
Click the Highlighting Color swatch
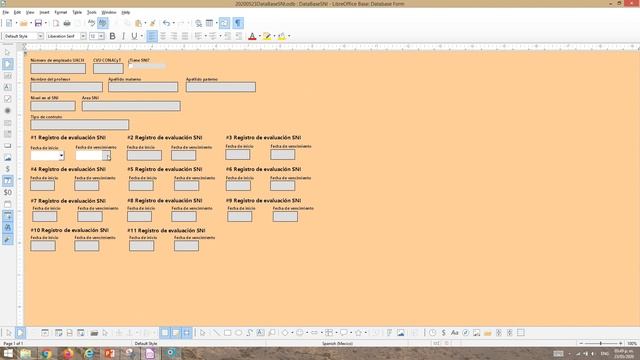tap(267, 36)
